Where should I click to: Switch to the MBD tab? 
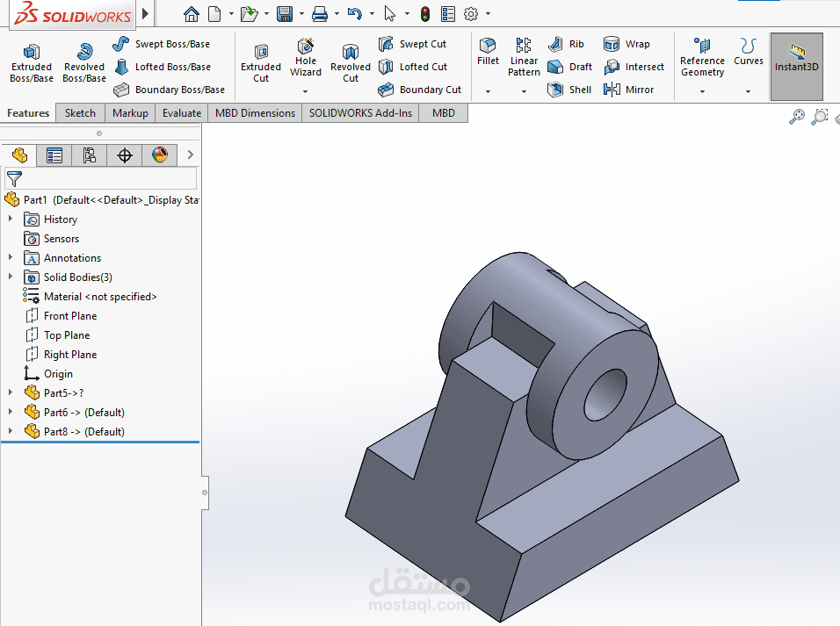[444, 113]
